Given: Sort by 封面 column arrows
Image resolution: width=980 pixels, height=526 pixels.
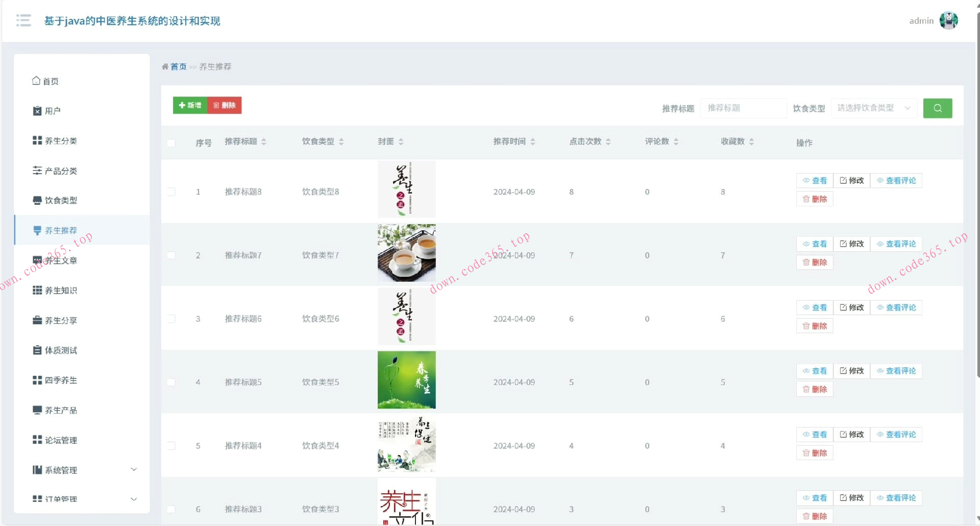Looking at the screenshot, I should pos(401,142).
